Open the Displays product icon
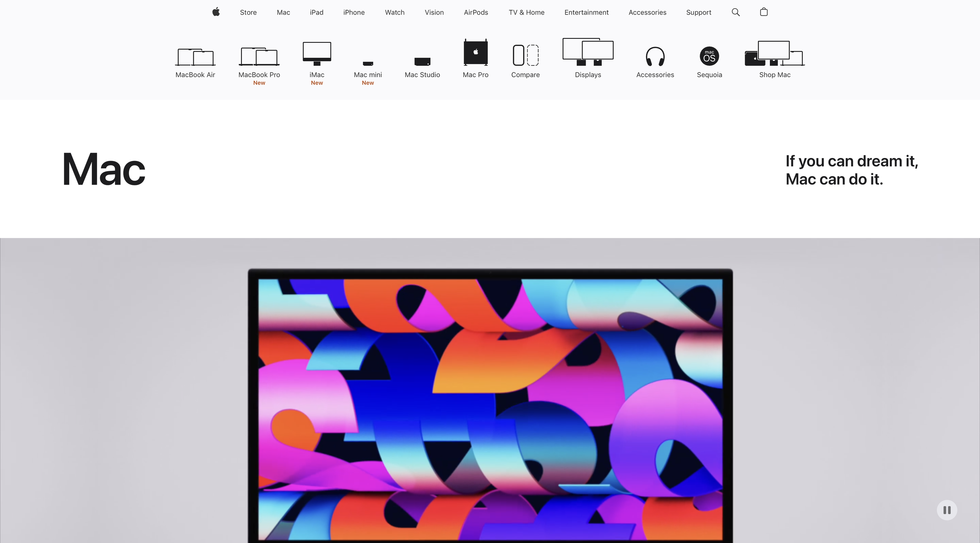The width and height of the screenshot is (980, 543). (588, 52)
